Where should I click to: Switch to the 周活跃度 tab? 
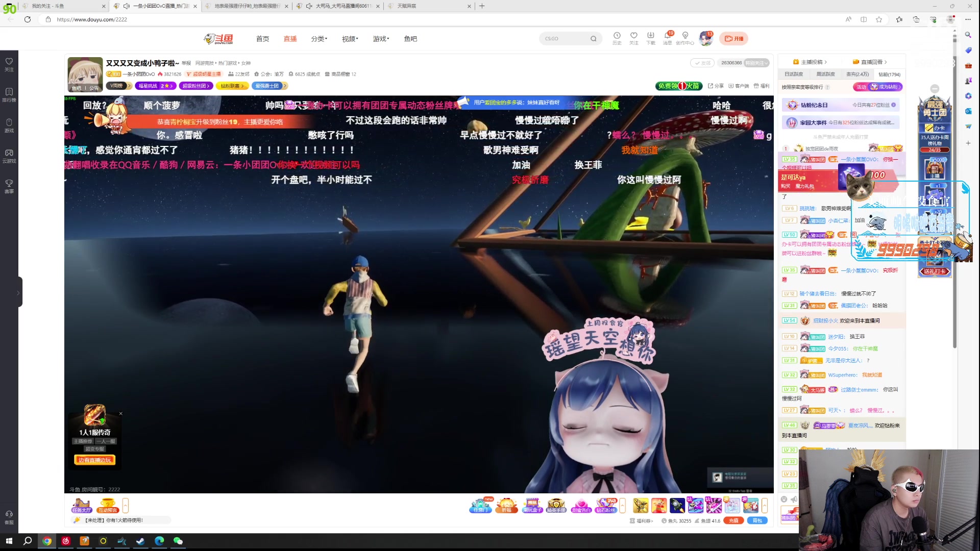point(825,74)
